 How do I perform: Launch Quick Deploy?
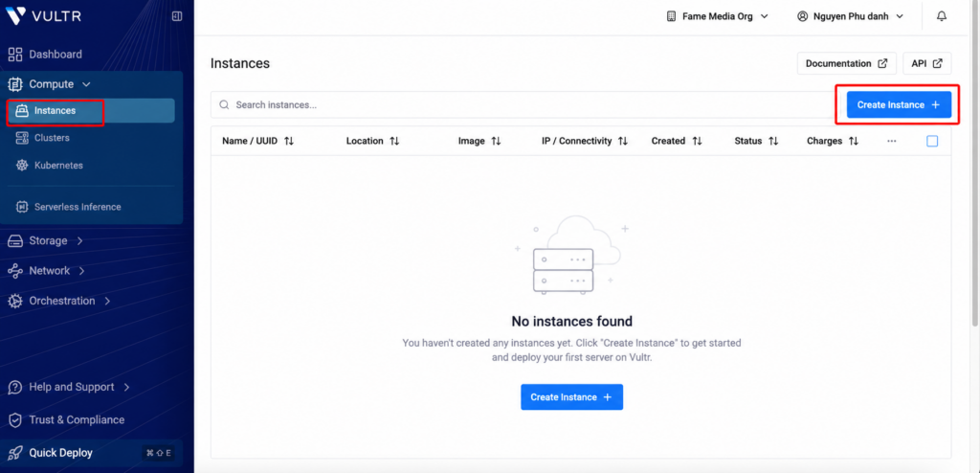tap(91, 453)
